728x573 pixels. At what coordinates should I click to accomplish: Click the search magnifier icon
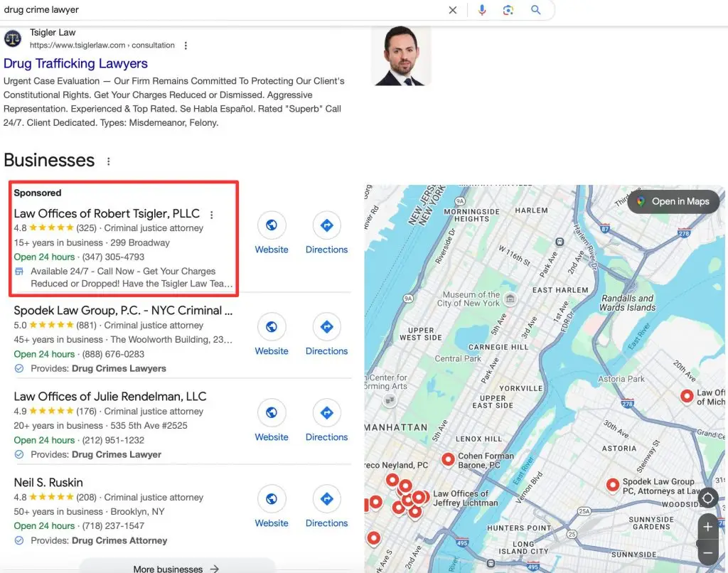coord(535,11)
